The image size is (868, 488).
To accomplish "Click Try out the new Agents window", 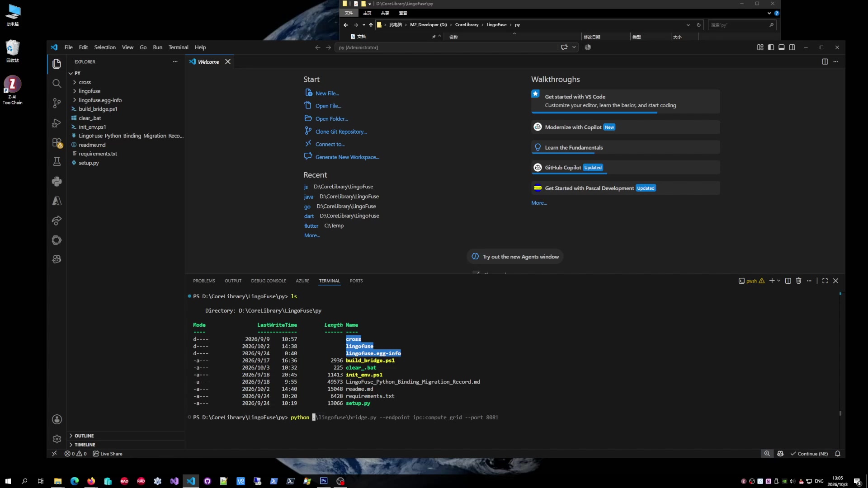I will click(x=515, y=257).
